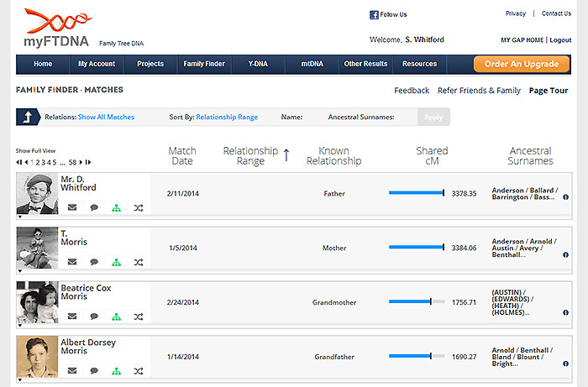
Task: Click the Logout link
Action: pyautogui.click(x=560, y=40)
